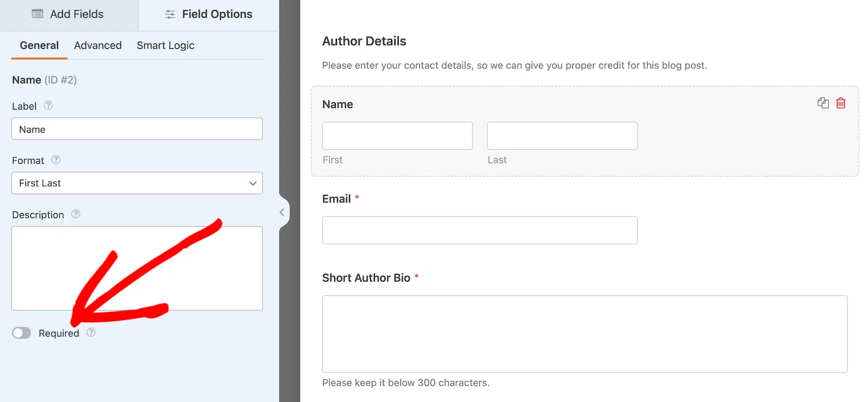This screenshot has height=402, width=868.
Task: Open the Field Options tab
Action: point(209,15)
